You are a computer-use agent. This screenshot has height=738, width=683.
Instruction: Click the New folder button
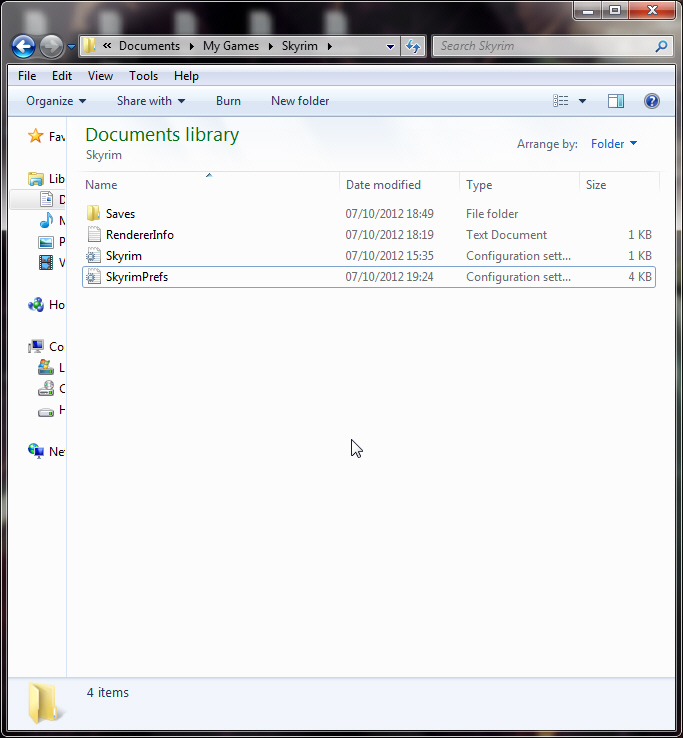(x=300, y=101)
